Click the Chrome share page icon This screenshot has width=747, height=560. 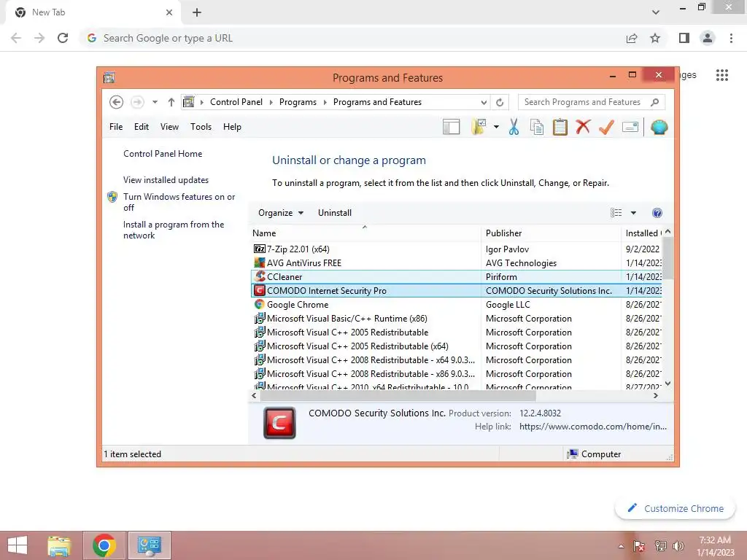[x=632, y=38]
